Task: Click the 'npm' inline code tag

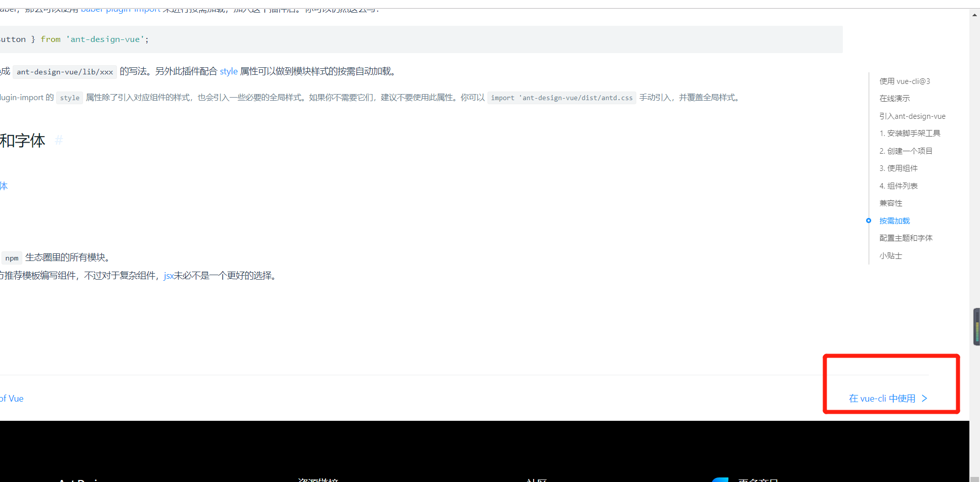Action: 12,258
